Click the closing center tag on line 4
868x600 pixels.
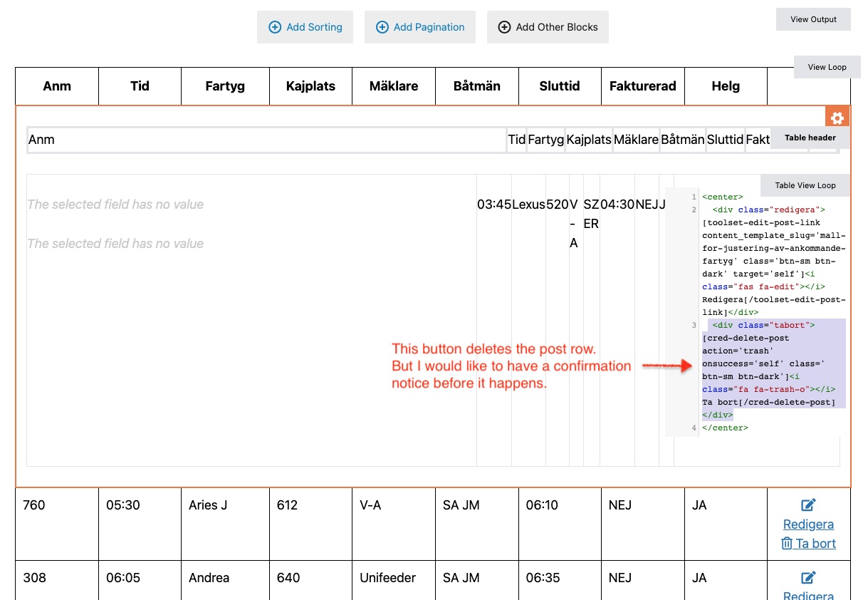tap(725, 428)
